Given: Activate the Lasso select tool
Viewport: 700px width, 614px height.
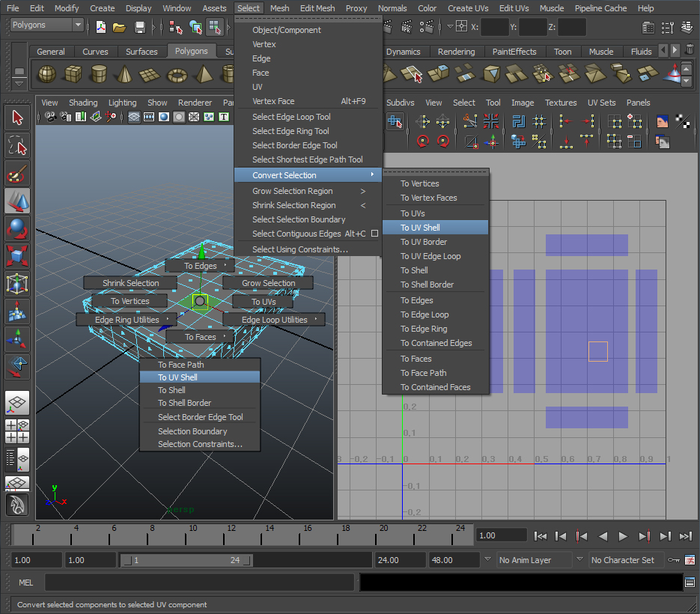Looking at the screenshot, I should click(x=17, y=145).
